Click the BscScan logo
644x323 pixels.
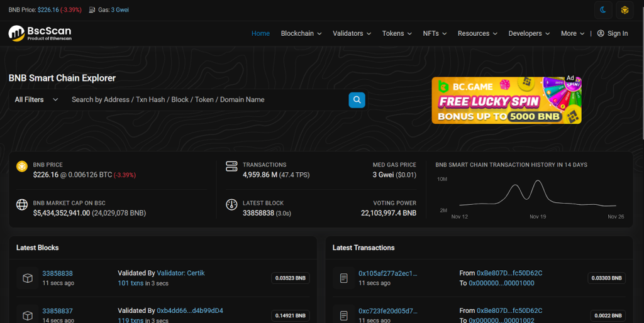pyautogui.click(x=40, y=33)
